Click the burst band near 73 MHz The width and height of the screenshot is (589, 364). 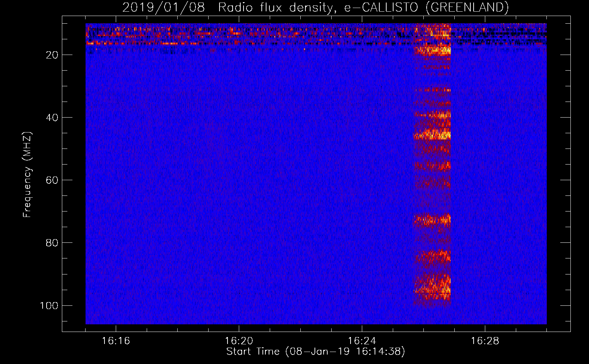coord(432,219)
